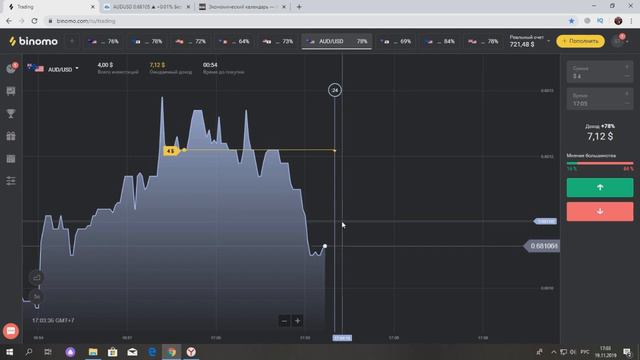
Task: Open the trades history sidebar icon with badge
Action: point(11,68)
